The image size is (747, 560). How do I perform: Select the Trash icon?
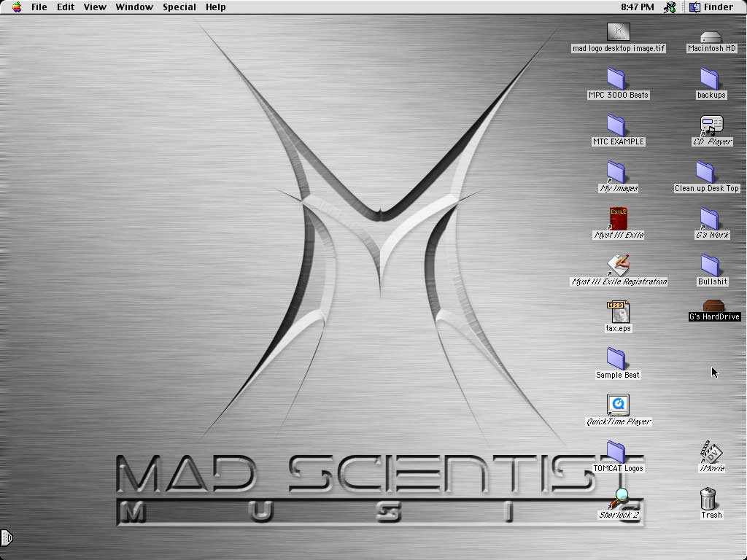(x=708, y=498)
